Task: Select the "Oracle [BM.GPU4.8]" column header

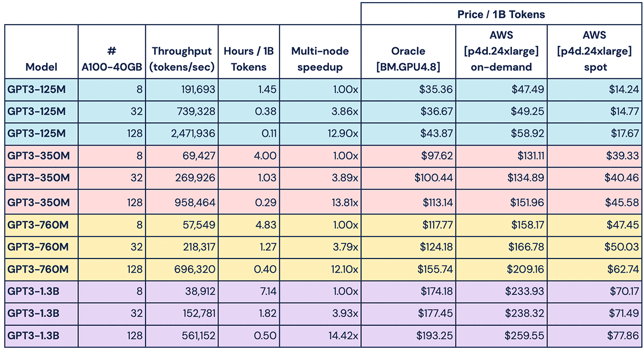Action: [408, 59]
